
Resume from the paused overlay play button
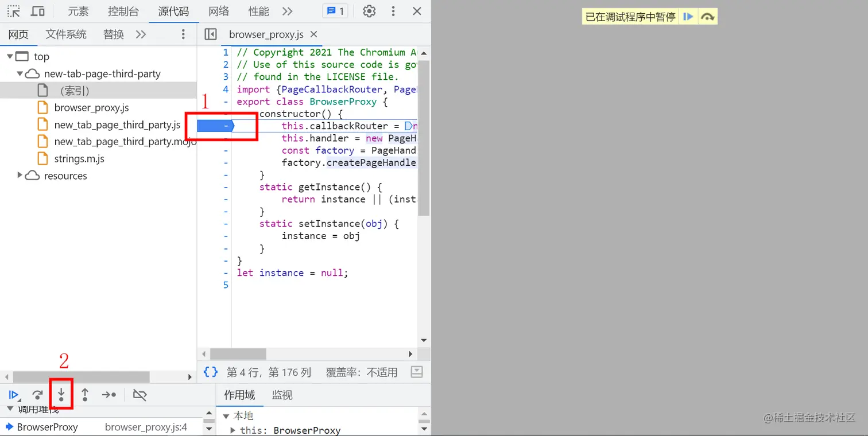click(x=688, y=17)
